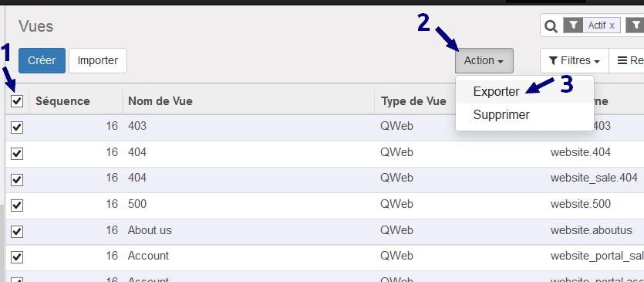Viewport: 644px width, 282px height.
Task: Click the Vues page title
Action: (x=35, y=26)
